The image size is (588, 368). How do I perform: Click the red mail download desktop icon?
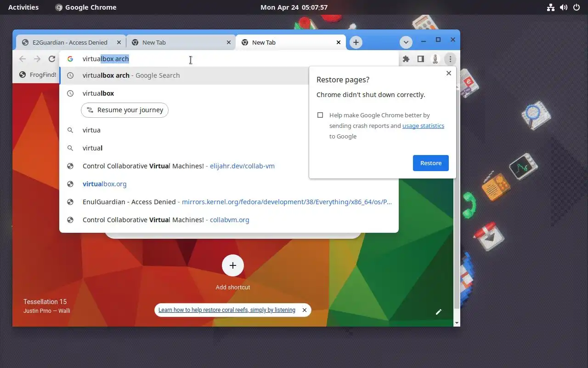(x=489, y=236)
